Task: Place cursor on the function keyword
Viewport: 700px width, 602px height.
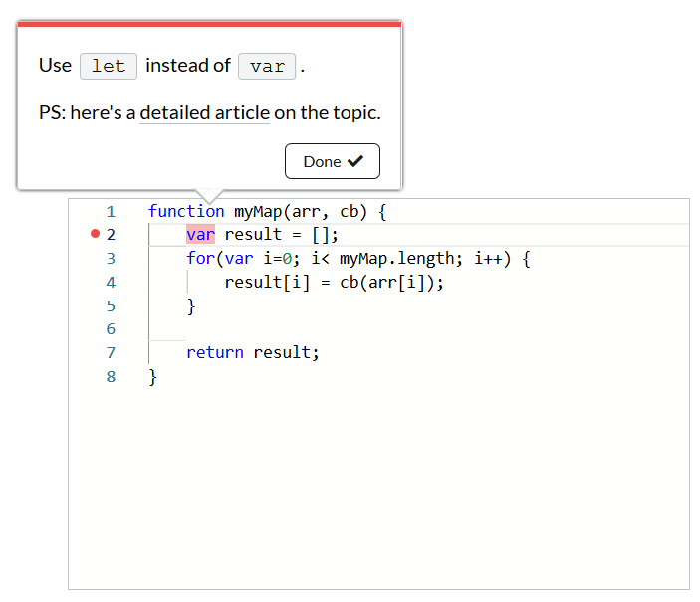Action: [x=186, y=211]
